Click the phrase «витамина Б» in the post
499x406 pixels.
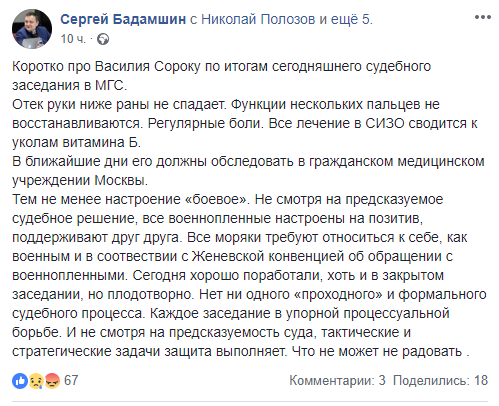pyautogui.click(x=100, y=142)
